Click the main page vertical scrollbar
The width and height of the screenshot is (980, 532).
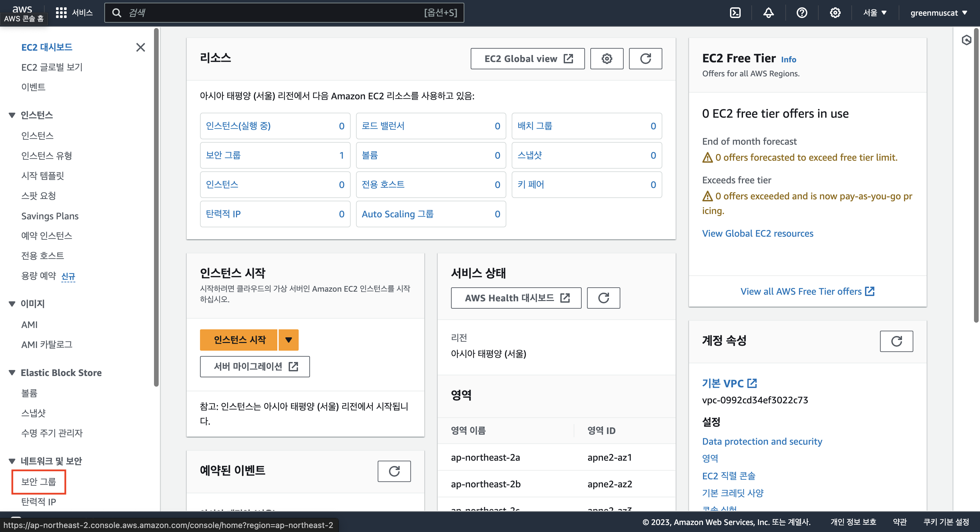pos(976,175)
